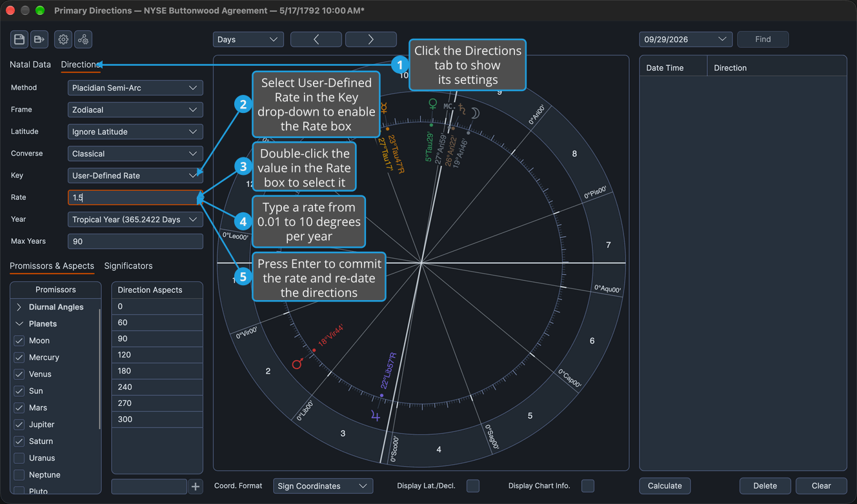Viewport: 857px width, 504px height.
Task: Advance to next period with right arrow
Action: pyautogui.click(x=371, y=39)
